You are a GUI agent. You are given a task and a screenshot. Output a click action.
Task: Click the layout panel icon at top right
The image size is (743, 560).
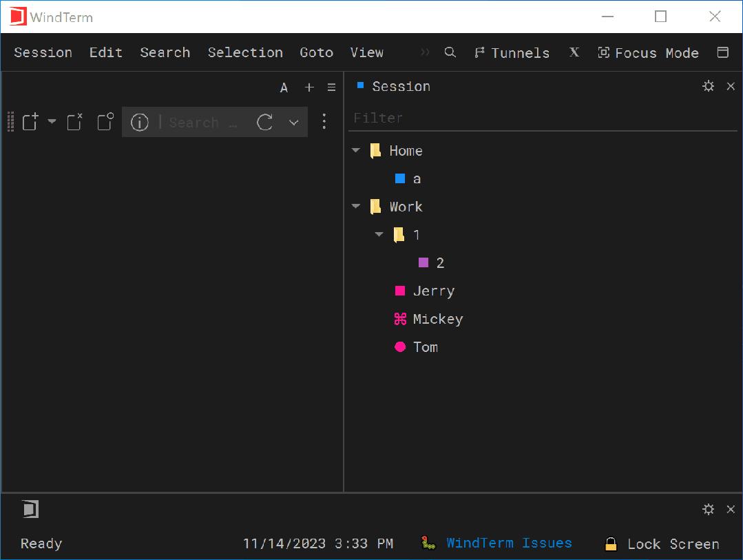click(x=723, y=52)
